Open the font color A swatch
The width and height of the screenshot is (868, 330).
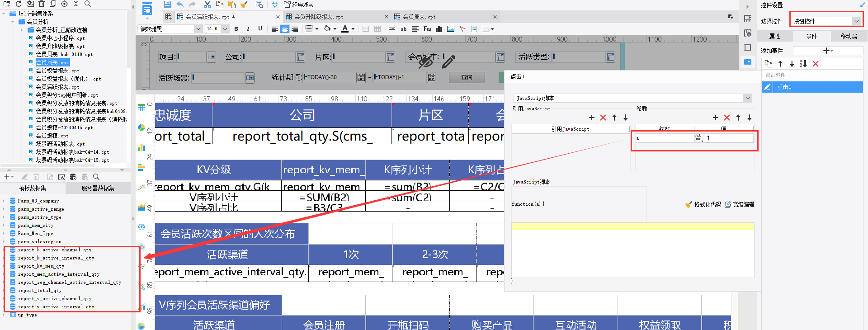[x=345, y=29]
